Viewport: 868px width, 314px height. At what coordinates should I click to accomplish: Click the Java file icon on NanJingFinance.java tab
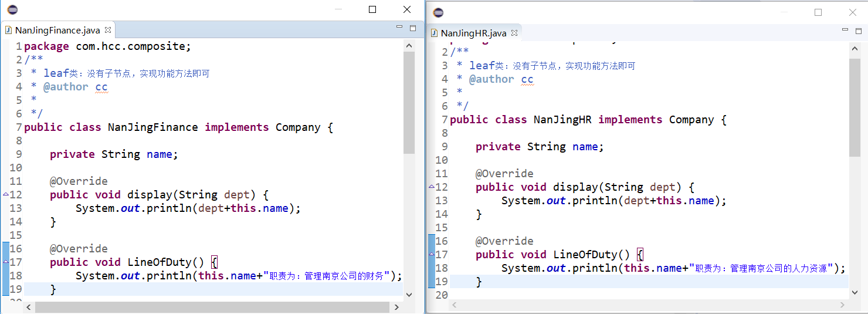pos(9,30)
